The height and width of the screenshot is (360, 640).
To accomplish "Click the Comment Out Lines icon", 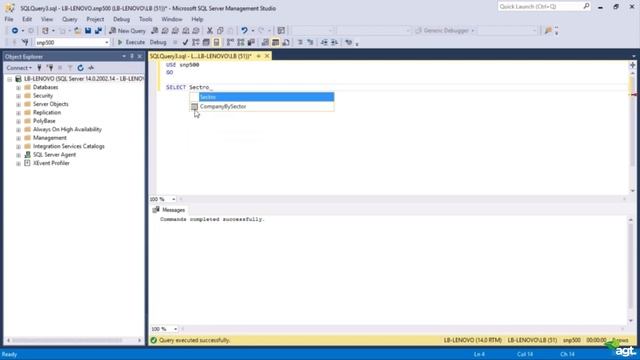I will click(x=300, y=42).
